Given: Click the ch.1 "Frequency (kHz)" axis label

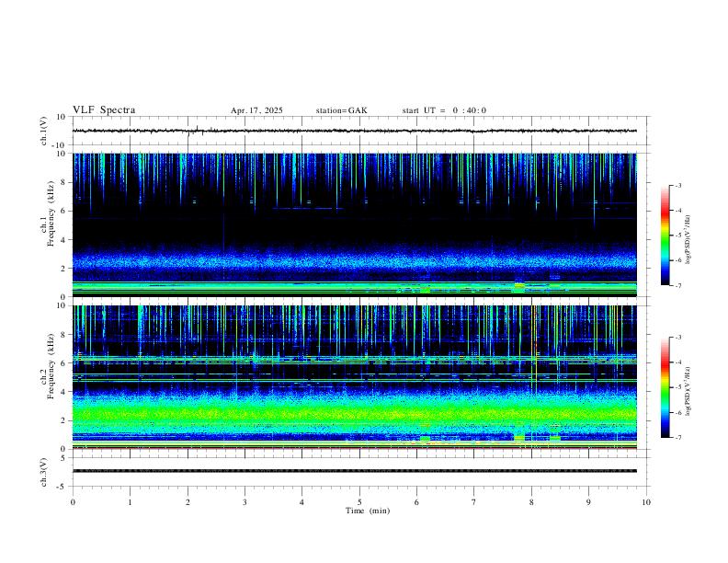Looking at the screenshot, I should coord(51,213).
